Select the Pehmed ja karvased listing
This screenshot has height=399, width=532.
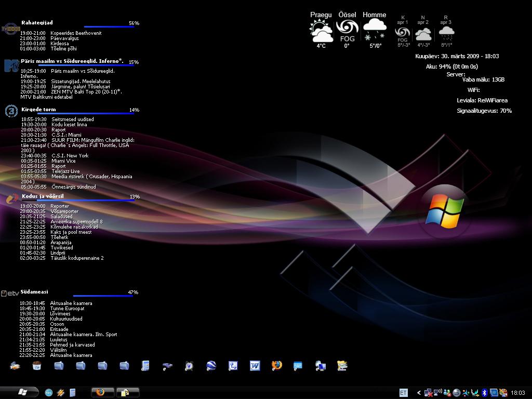tap(57, 345)
